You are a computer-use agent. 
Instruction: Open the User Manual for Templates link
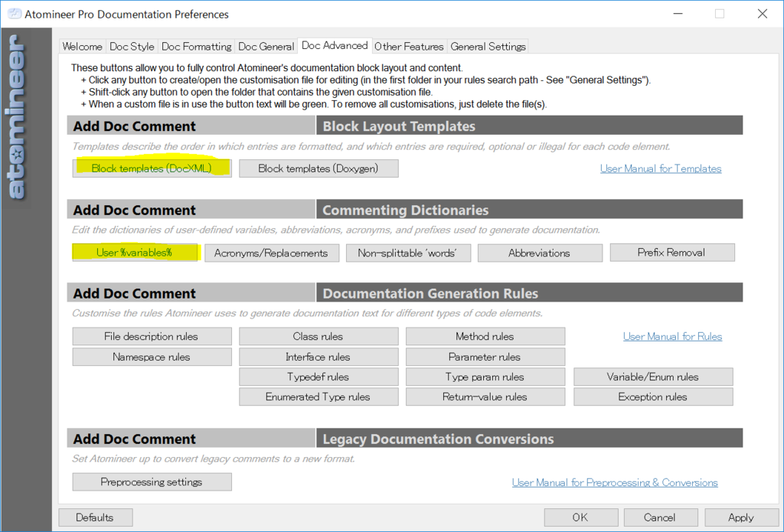tap(661, 169)
